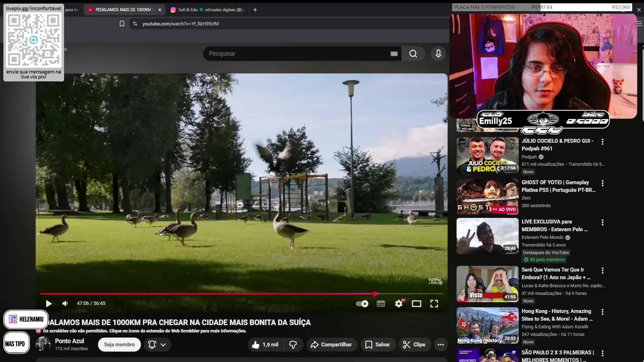Open options for SÃO PAULO 2 X 3 PALMEIRAS
The height and width of the screenshot is (362, 644).
602,353
